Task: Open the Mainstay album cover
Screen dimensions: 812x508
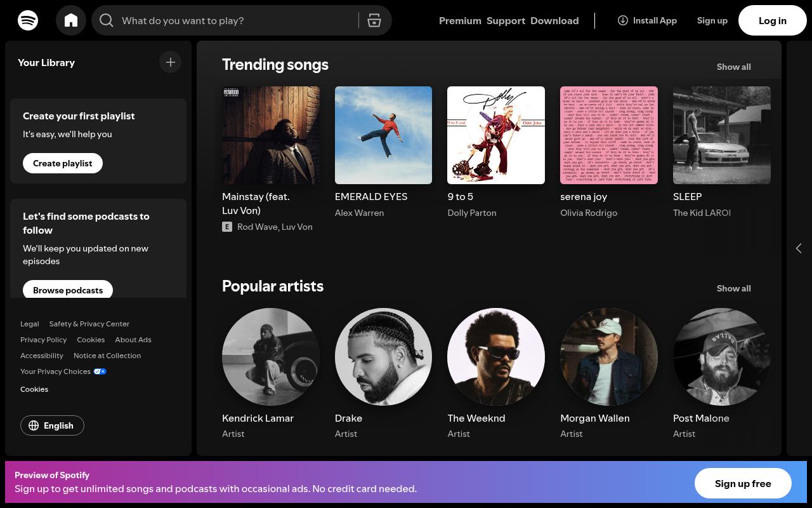Action: coord(271,135)
